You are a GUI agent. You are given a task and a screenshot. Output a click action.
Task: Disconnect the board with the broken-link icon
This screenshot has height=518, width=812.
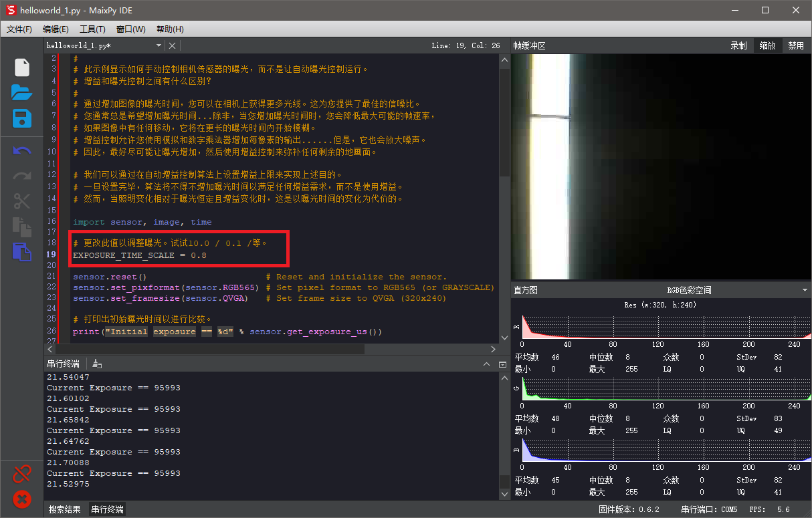point(21,473)
